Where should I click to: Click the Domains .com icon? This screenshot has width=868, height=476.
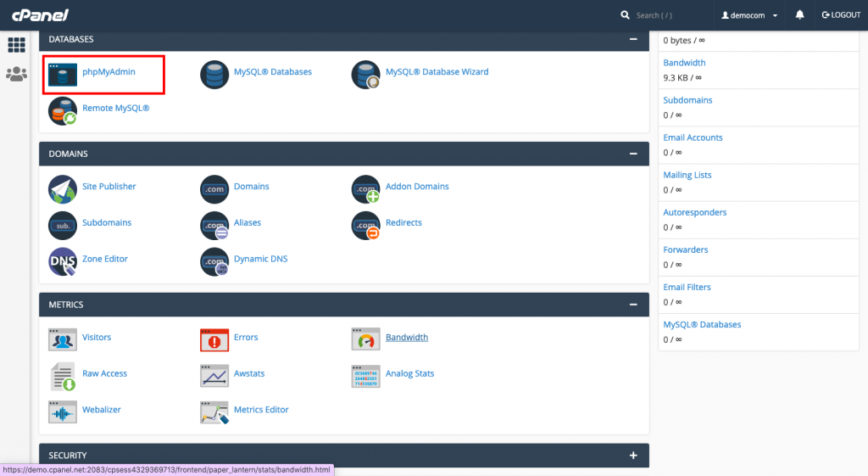click(x=214, y=189)
